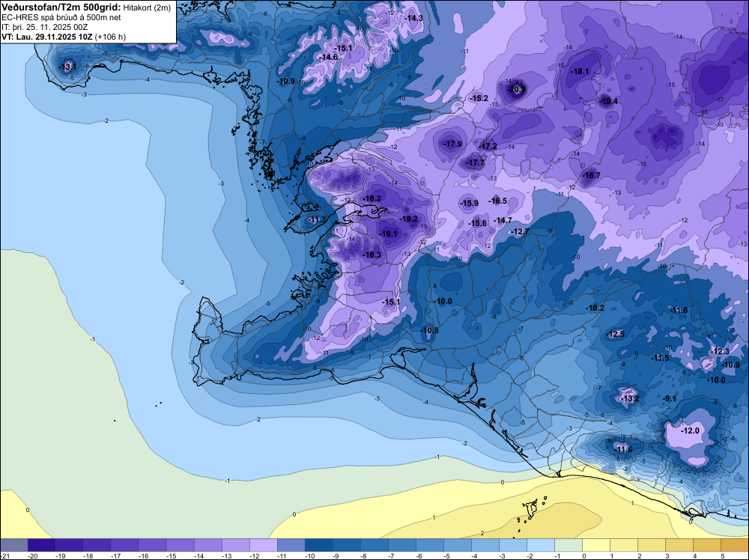Image resolution: width=749 pixels, height=560 pixels.
Task: Click the -18.2 temperature label
Action: 372,198
